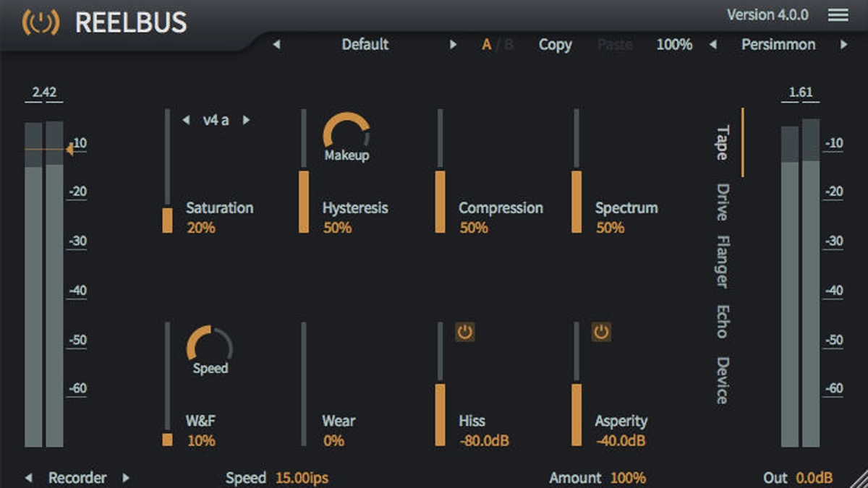This screenshot has height=488, width=868.
Task: Open the Persimmon theme selector
Action: click(778, 45)
